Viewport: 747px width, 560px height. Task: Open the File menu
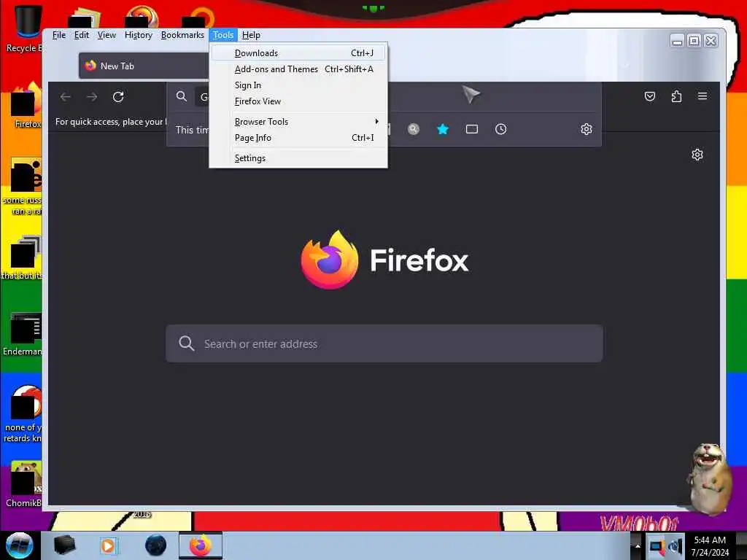pyautogui.click(x=59, y=35)
